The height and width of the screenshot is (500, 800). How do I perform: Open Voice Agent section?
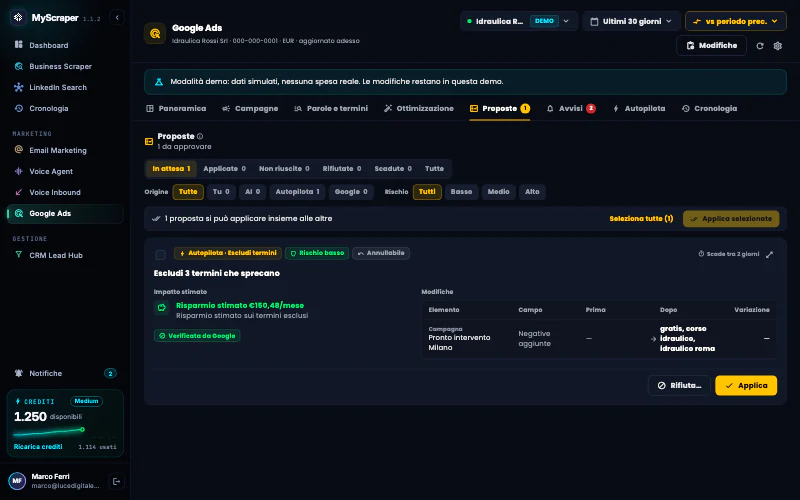click(x=65, y=171)
